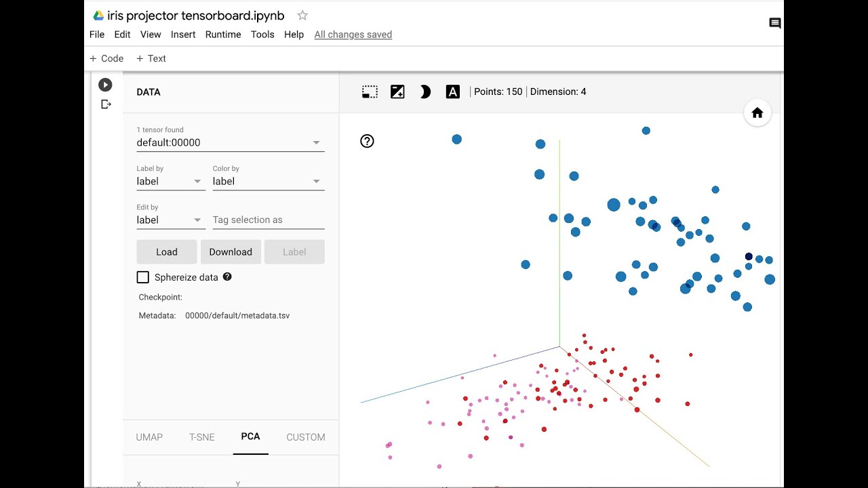Click the bounding box selection icon

tap(370, 92)
